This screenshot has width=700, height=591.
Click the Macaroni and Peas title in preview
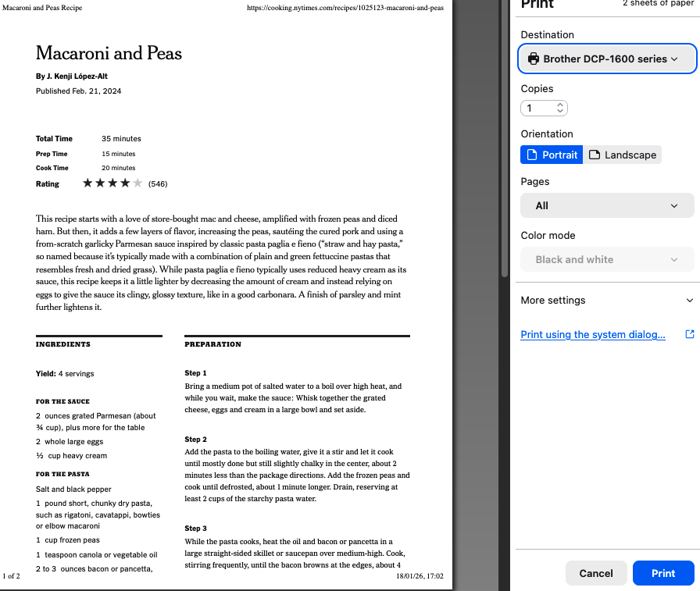pyautogui.click(x=109, y=53)
